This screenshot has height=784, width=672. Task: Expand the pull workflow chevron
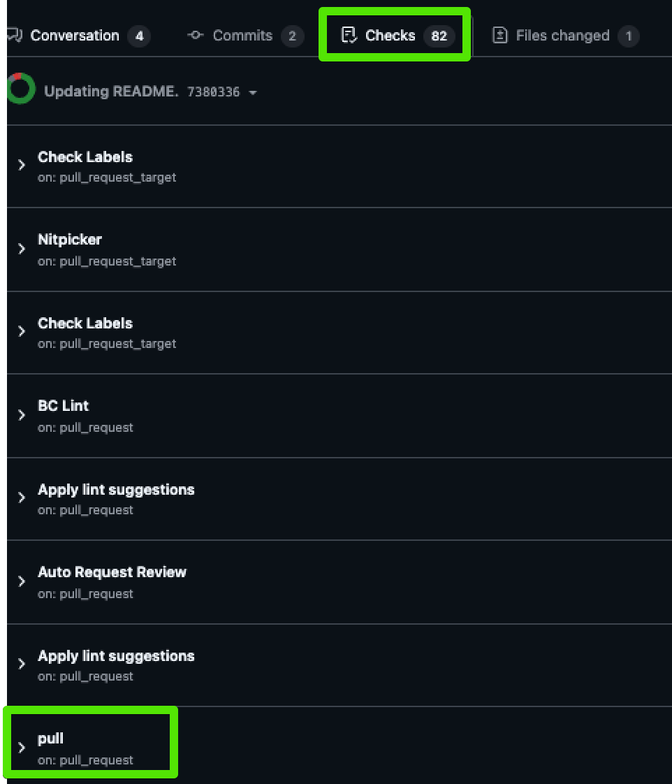click(x=22, y=748)
